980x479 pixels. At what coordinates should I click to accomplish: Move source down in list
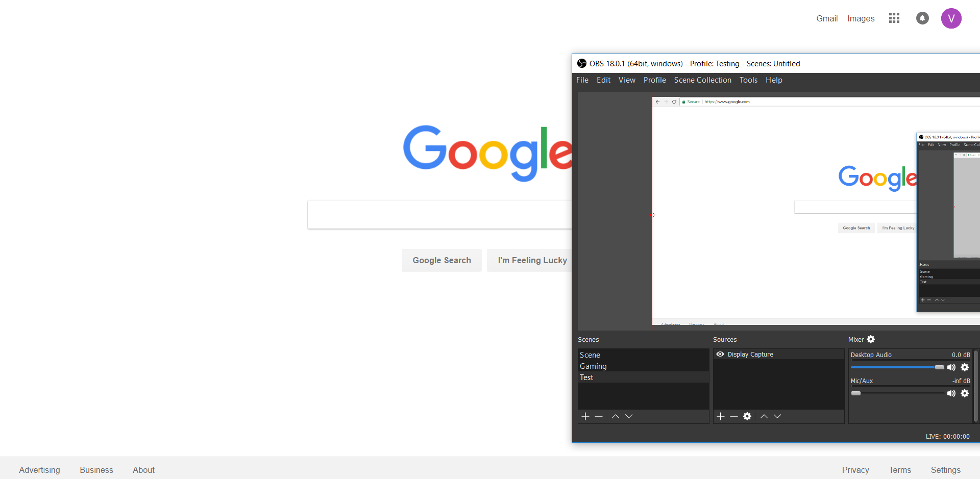777,416
